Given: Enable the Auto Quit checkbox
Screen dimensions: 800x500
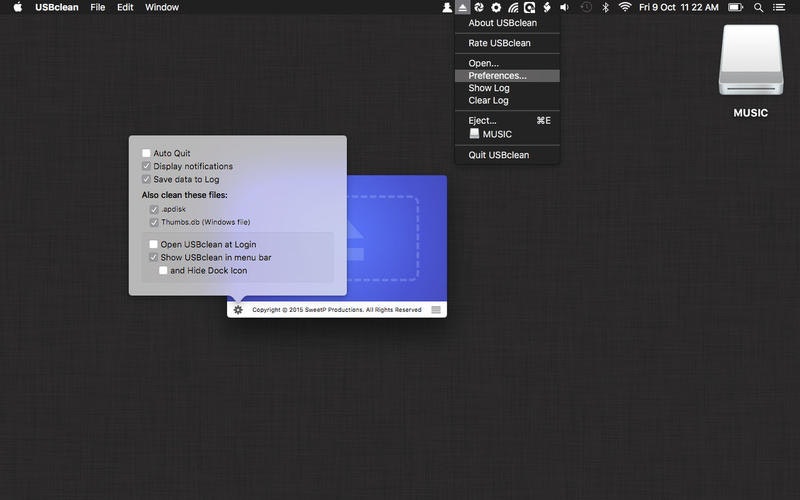Looking at the screenshot, I should (x=146, y=153).
